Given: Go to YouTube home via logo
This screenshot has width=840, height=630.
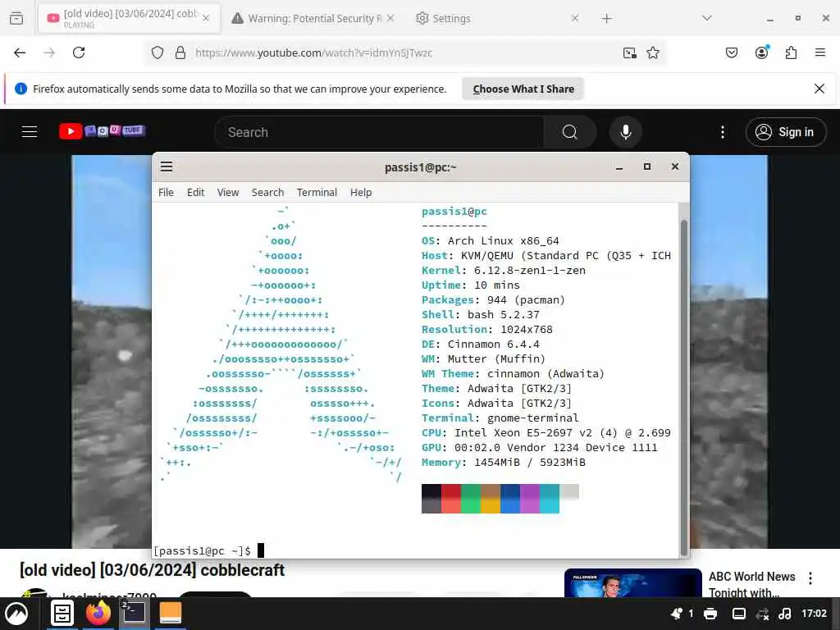Looking at the screenshot, I should point(103,131).
